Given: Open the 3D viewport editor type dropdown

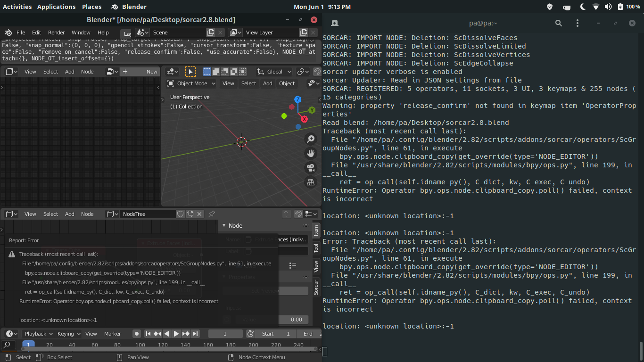Looking at the screenshot, I should [173, 72].
